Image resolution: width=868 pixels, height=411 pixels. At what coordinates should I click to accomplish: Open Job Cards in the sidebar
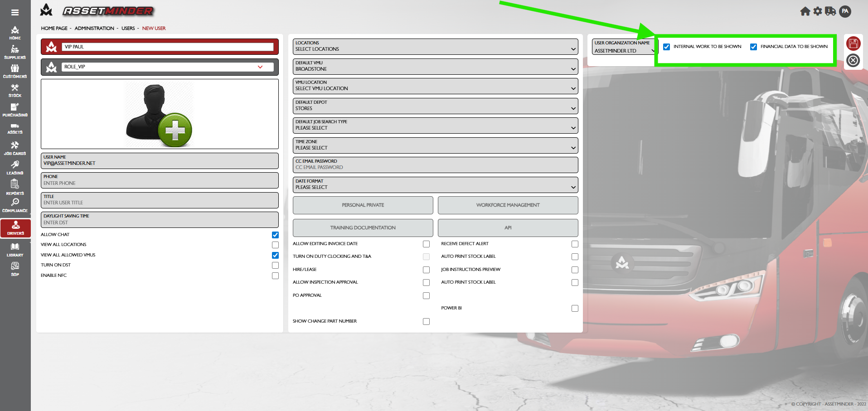pyautogui.click(x=15, y=148)
